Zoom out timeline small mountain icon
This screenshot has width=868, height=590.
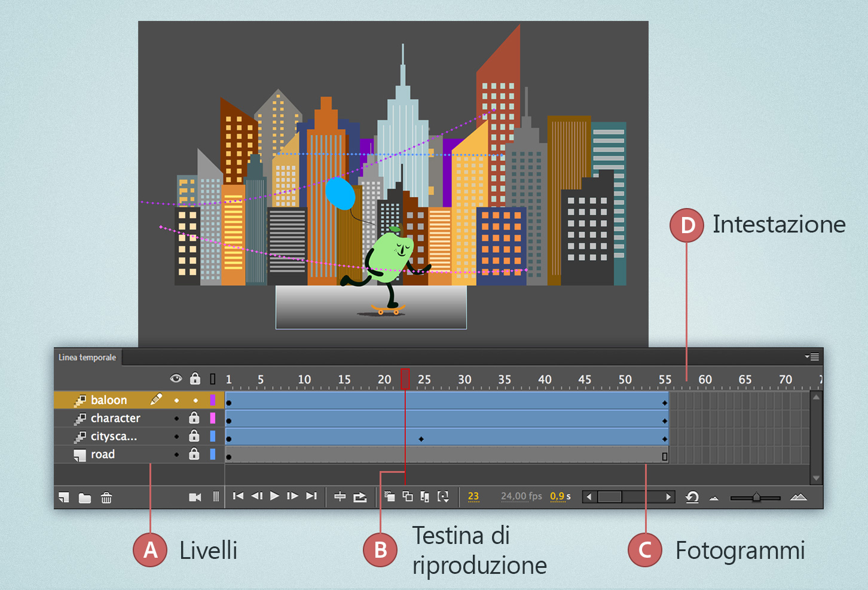714,498
